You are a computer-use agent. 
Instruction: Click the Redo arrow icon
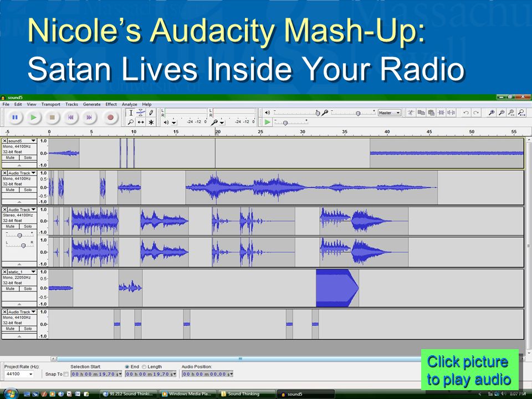click(x=476, y=112)
